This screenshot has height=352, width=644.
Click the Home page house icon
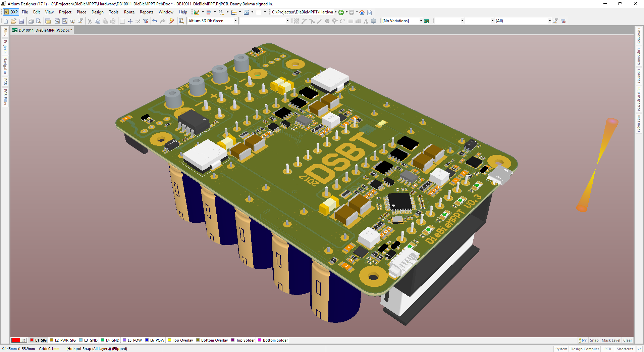coord(362,12)
